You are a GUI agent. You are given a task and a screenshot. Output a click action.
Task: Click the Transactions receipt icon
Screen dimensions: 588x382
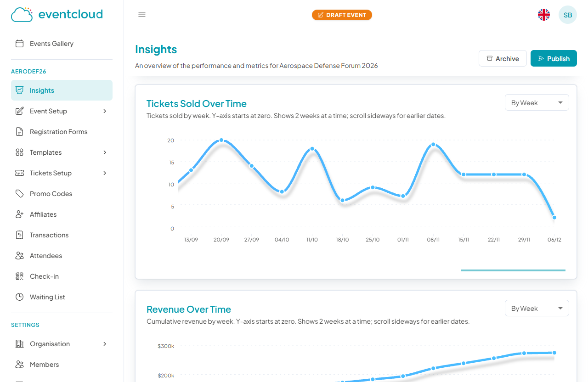pos(19,235)
